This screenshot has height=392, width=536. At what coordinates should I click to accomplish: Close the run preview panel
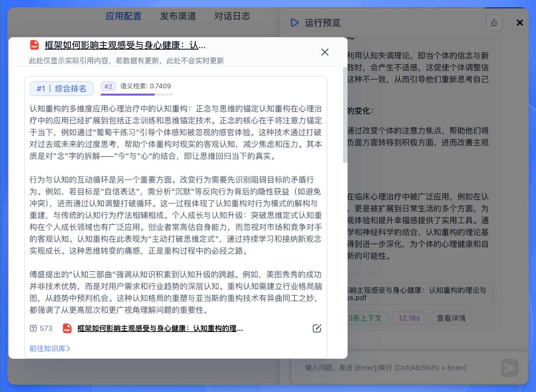[520, 23]
